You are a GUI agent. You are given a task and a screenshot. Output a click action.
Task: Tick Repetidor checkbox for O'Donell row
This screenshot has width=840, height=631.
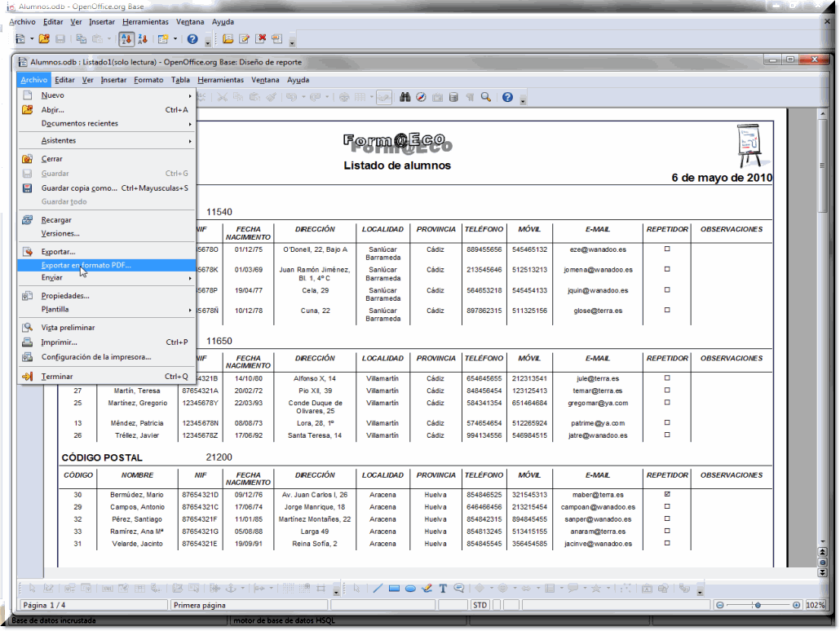667,249
